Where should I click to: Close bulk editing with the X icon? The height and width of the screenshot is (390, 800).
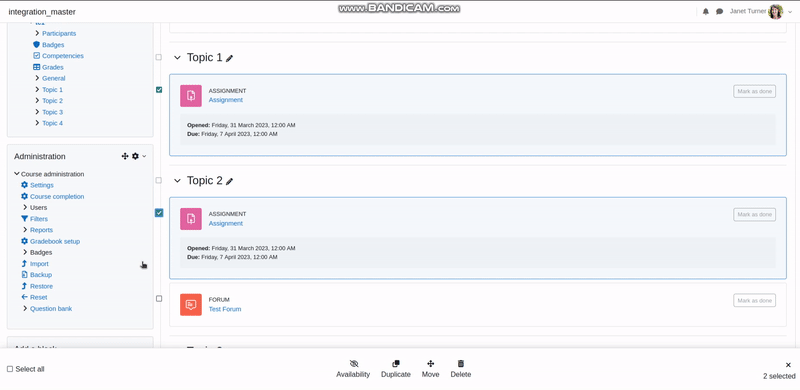tap(788, 365)
